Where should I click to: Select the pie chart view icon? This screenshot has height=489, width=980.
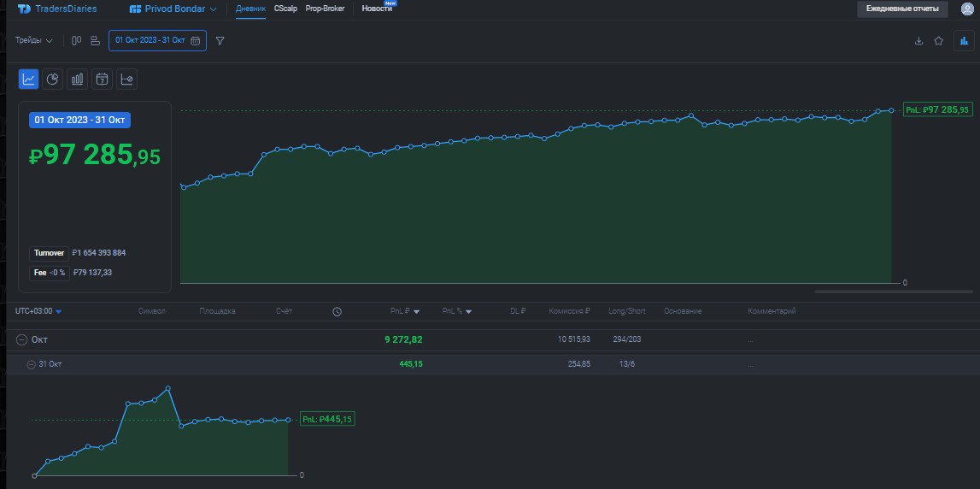(x=52, y=79)
